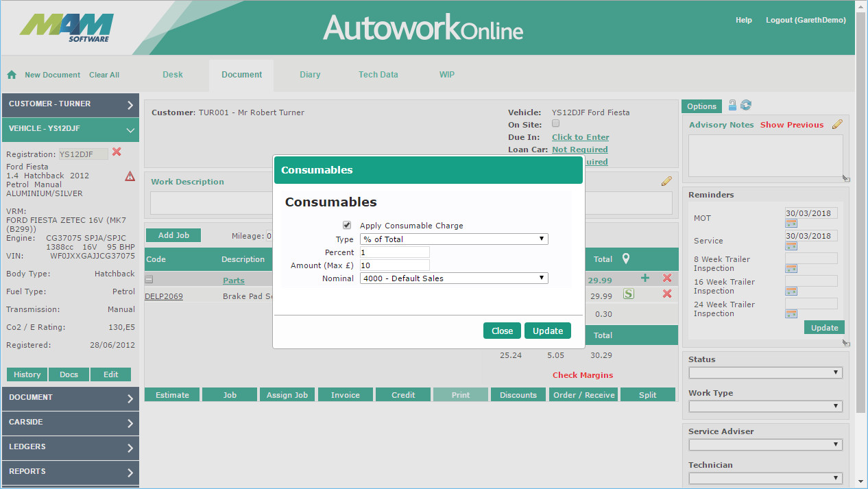Uncheck Apply Consumable Charge checkbox
Screen dimensions: 868x489
(347, 225)
